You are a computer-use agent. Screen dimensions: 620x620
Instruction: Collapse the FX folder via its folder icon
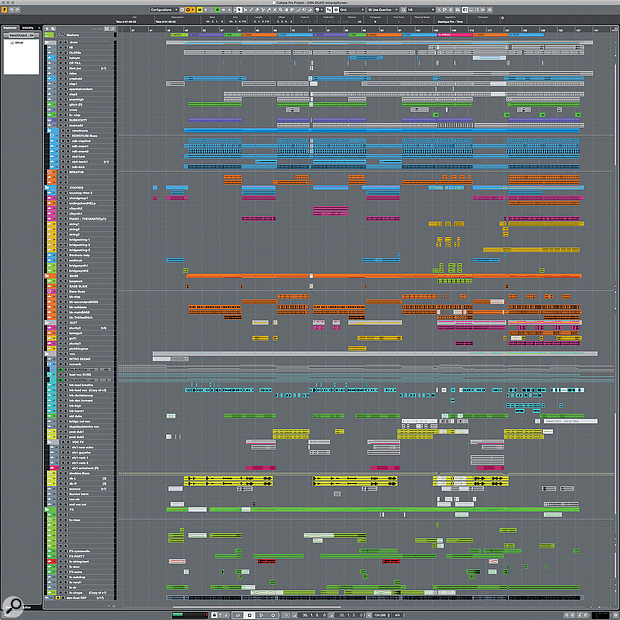[46, 509]
